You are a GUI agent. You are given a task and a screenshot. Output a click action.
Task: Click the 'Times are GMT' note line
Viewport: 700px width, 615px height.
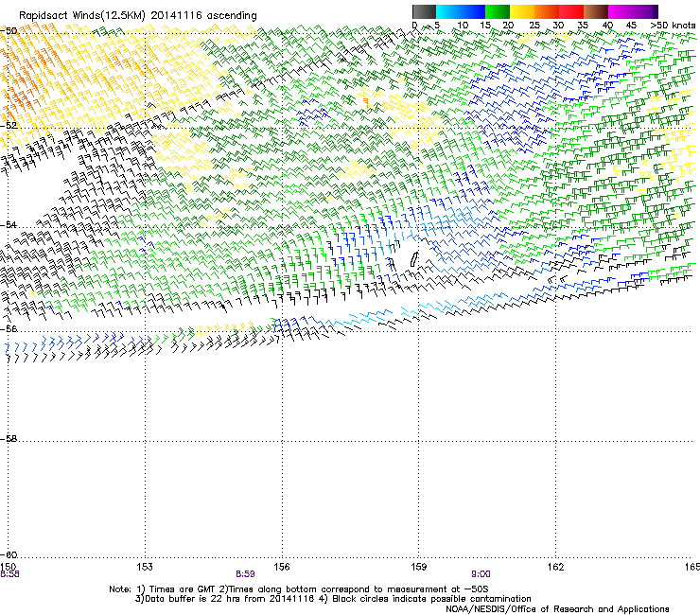[x=299, y=589]
